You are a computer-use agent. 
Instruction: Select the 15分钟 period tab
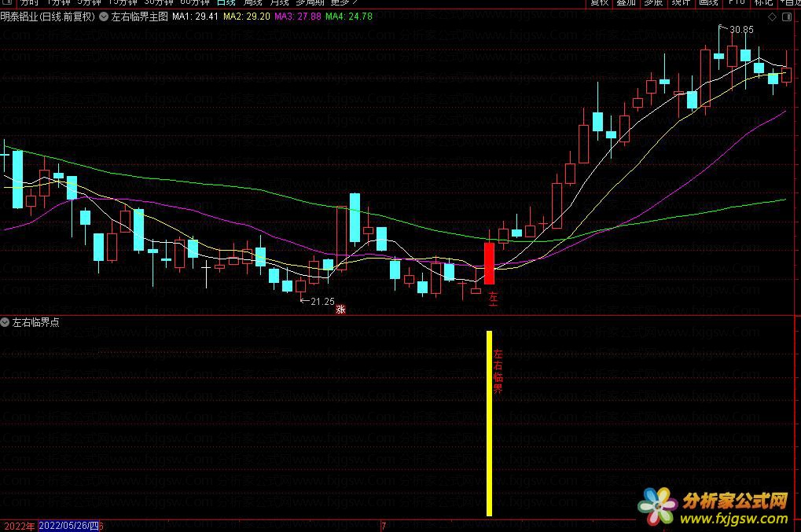[x=123, y=2]
